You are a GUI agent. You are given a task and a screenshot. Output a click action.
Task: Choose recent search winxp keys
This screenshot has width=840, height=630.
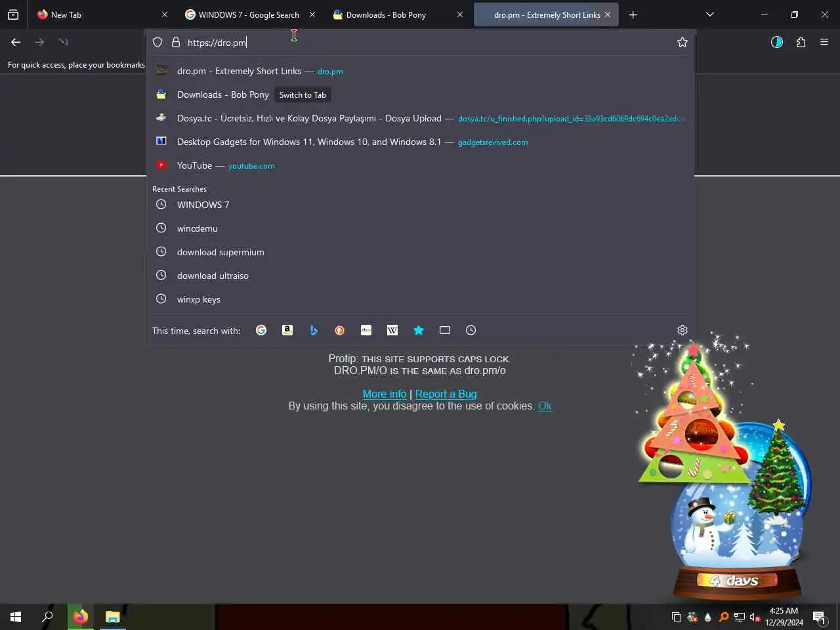tap(420, 299)
